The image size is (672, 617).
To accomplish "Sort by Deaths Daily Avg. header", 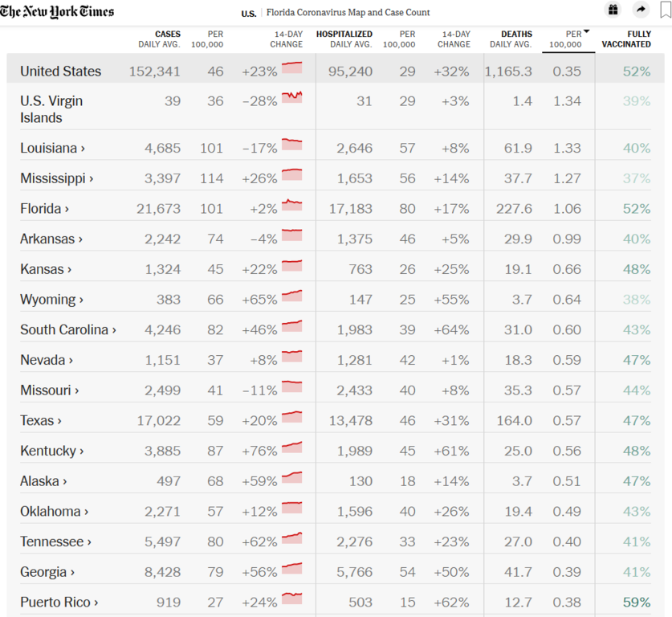I will coord(511,39).
